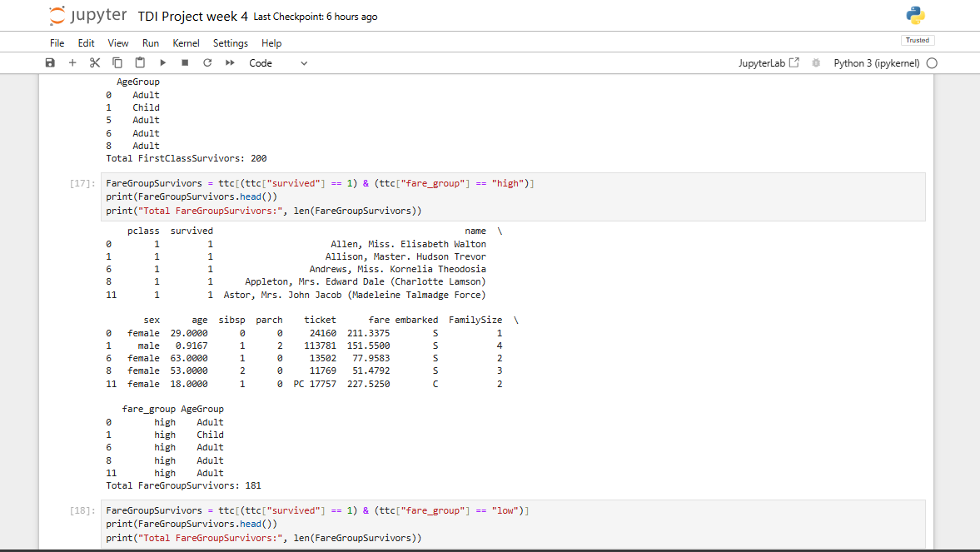Click the fare value 227.5250
This screenshot has height=552, width=980.
(368, 384)
